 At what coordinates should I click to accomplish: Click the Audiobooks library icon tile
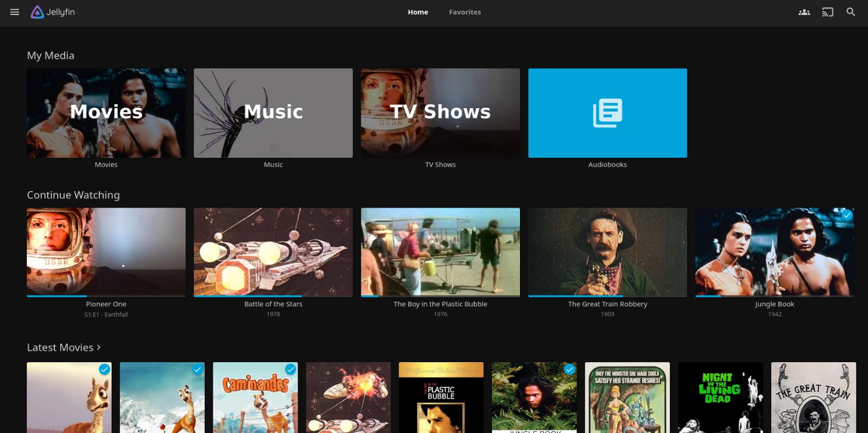point(607,113)
